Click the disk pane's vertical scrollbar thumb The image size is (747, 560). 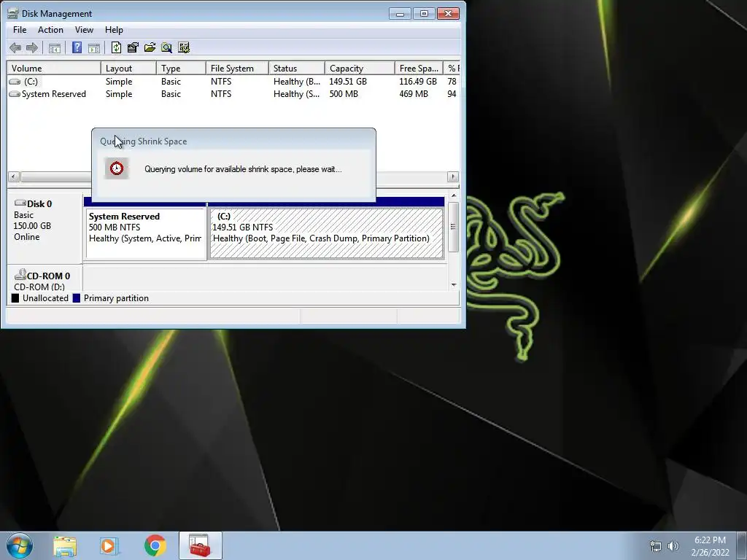454,227
